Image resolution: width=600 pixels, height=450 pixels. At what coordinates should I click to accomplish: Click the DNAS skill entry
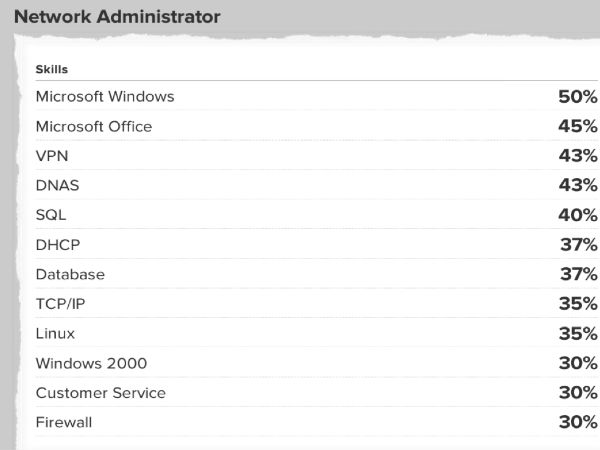click(56, 186)
